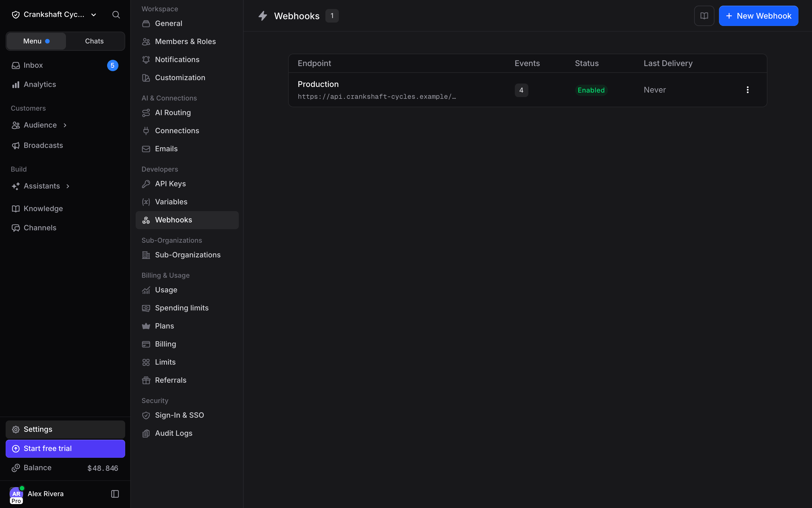Click the Sign-In & SSO shield icon

coord(146,415)
